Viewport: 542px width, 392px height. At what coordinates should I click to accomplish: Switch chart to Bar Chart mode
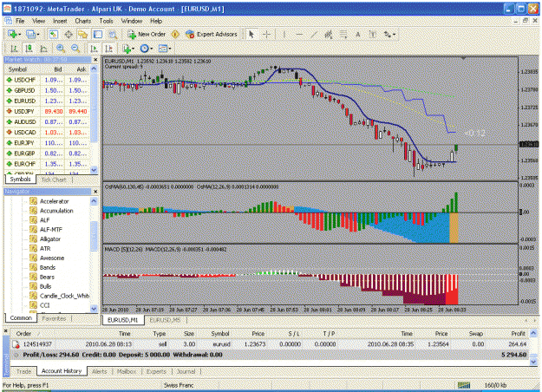[x=14, y=49]
